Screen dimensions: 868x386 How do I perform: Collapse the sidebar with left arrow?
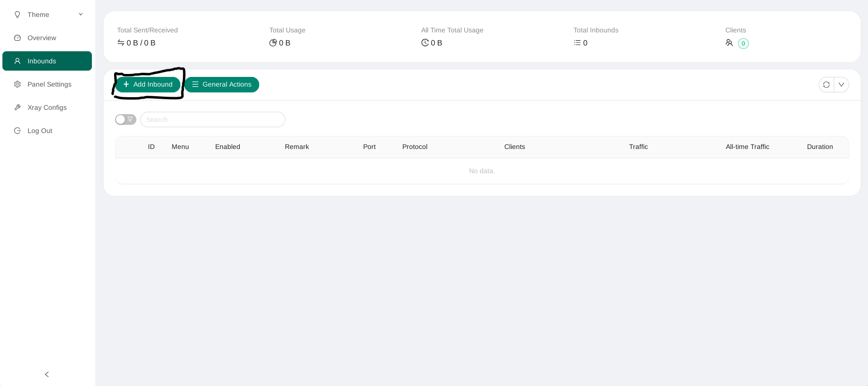click(47, 374)
